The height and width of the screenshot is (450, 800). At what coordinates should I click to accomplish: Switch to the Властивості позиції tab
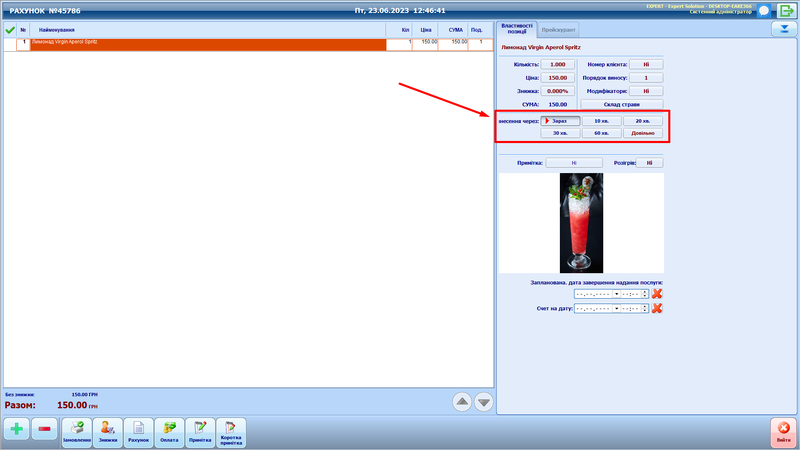click(x=517, y=28)
